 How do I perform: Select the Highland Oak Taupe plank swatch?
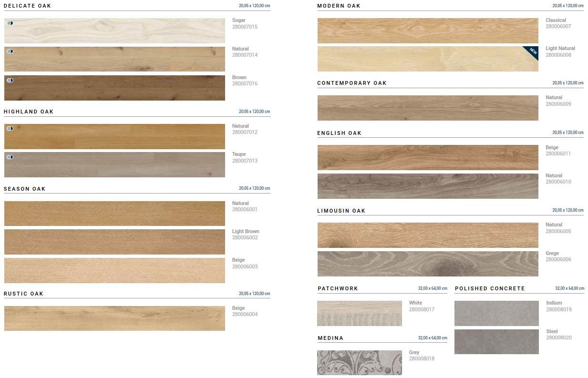coord(114,164)
